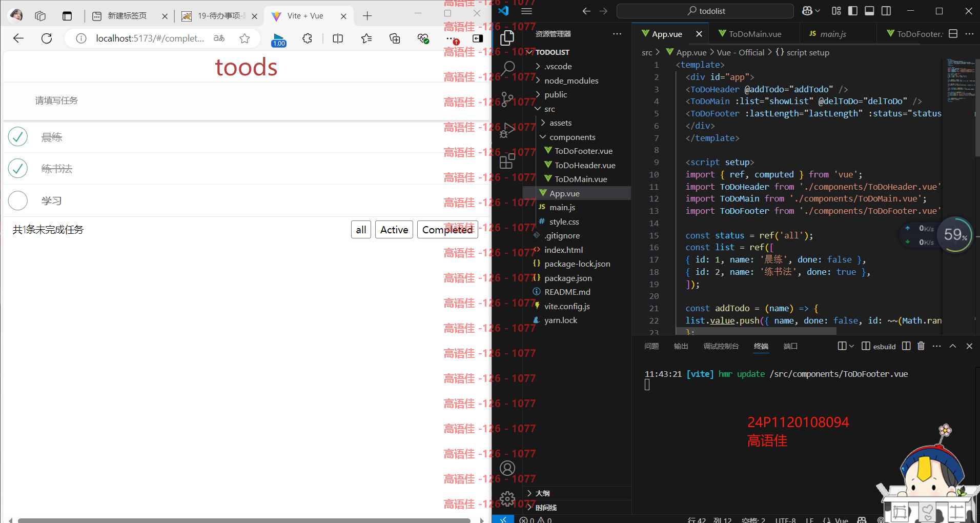
Task: Open browser split screen icon
Action: tap(338, 38)
